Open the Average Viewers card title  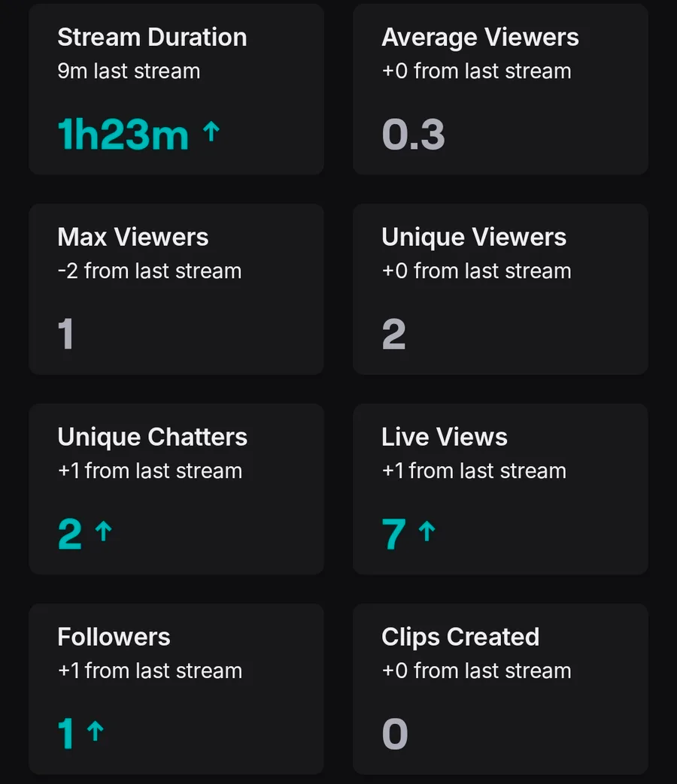[480, 38]
